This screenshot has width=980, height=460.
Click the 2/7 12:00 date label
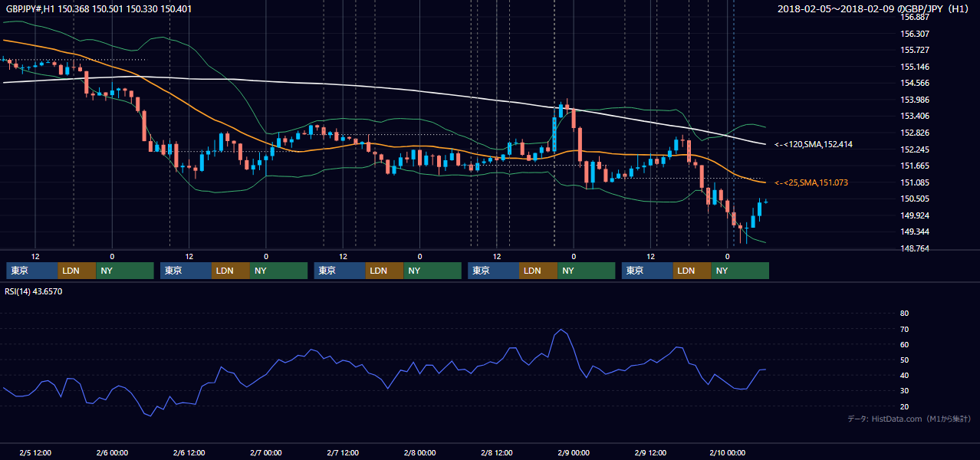(x=343, y=452)
